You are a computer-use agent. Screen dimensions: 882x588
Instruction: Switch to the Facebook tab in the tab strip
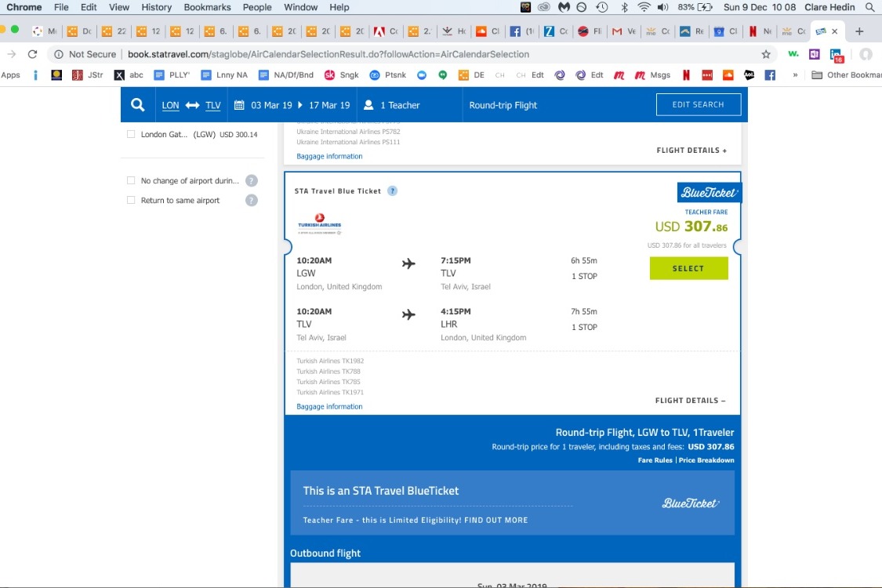tap(521, 31)
